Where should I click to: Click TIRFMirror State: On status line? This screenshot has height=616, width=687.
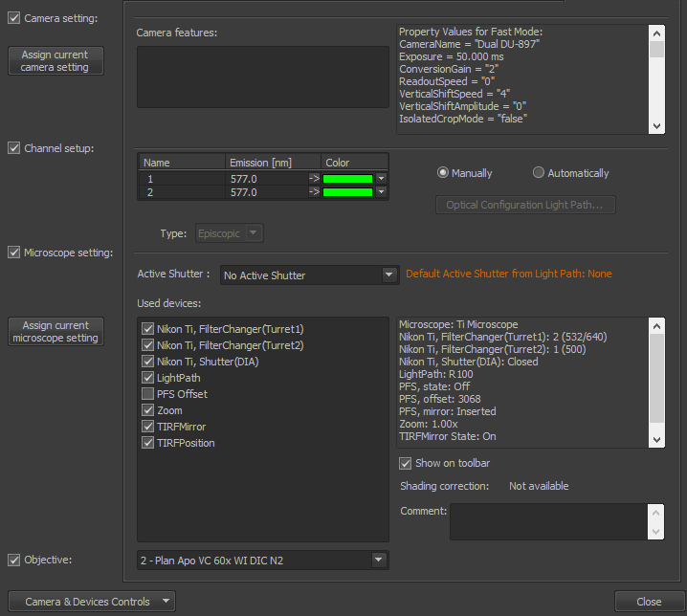point(448,436)
